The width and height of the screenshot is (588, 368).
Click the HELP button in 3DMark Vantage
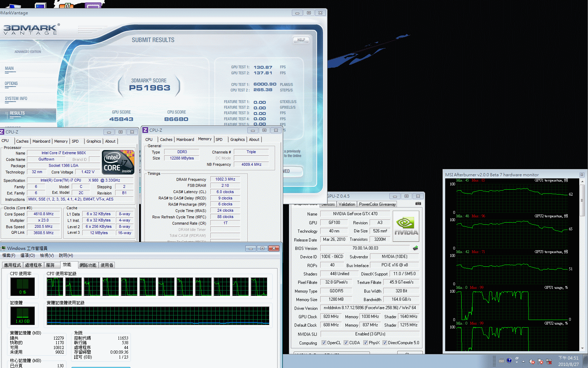pyautogui.click(x=301, y=40)
